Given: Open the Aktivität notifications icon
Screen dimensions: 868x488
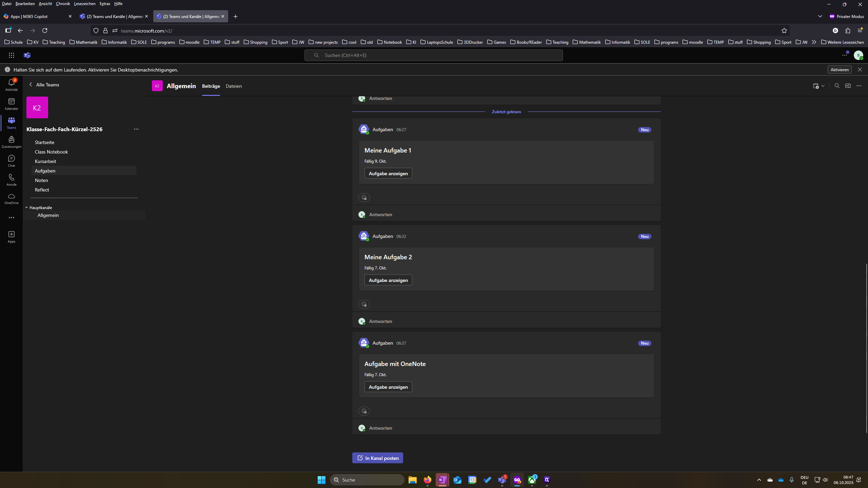Looking at the screenshot, I should [x=12, y=84].
